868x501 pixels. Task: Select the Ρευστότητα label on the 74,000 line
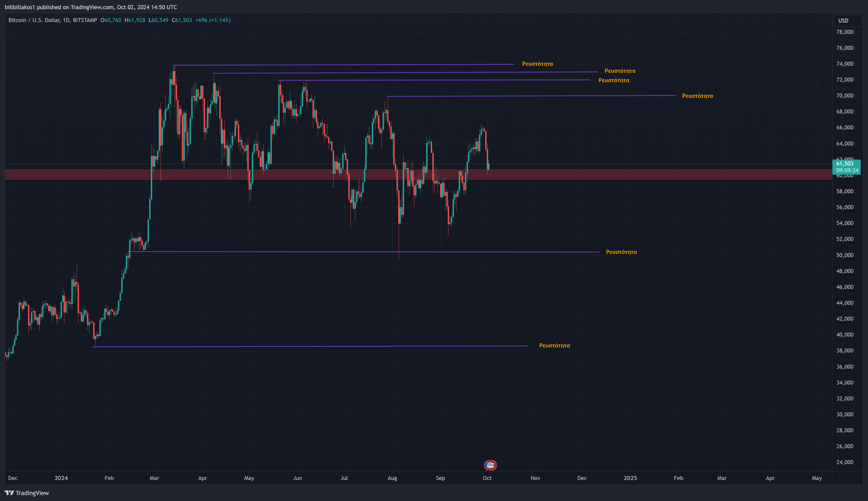[538, 64]
